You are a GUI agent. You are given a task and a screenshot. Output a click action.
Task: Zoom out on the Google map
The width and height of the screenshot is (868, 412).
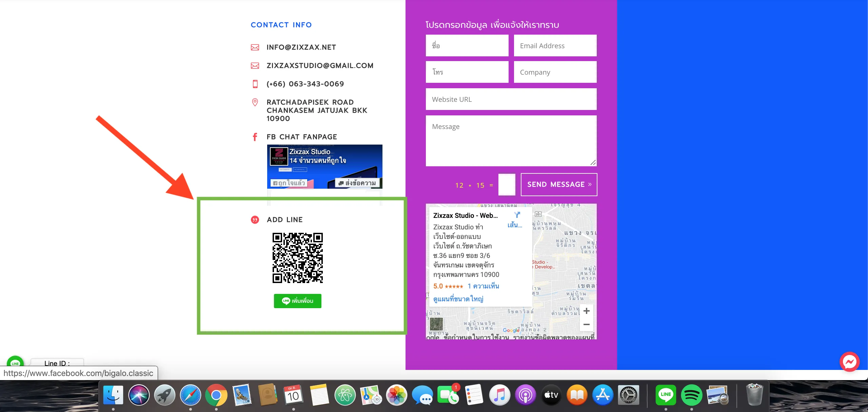pyautogui.click(x=587, y=324)
